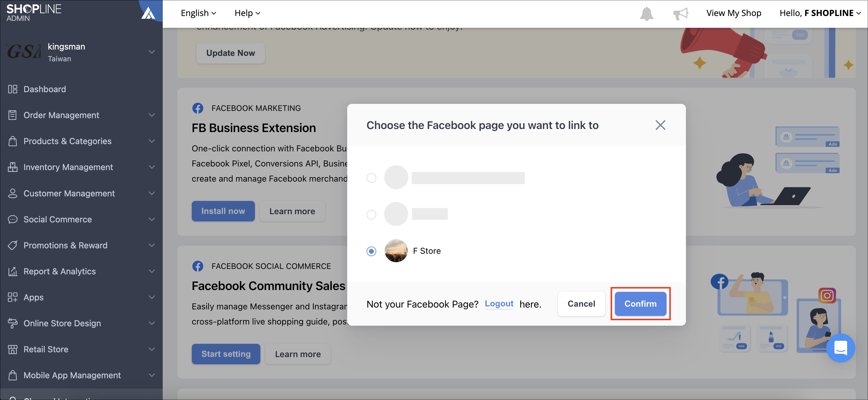The width and height of the screenshot is (868, 400).
Task: Click the Social Commerce chat icon
Action: [x=12, y=219]
